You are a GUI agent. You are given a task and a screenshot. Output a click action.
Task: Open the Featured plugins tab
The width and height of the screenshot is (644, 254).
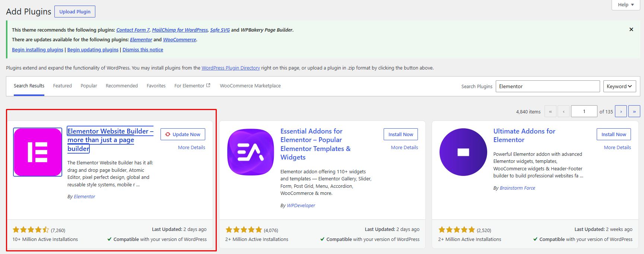(x=62, y=86)
